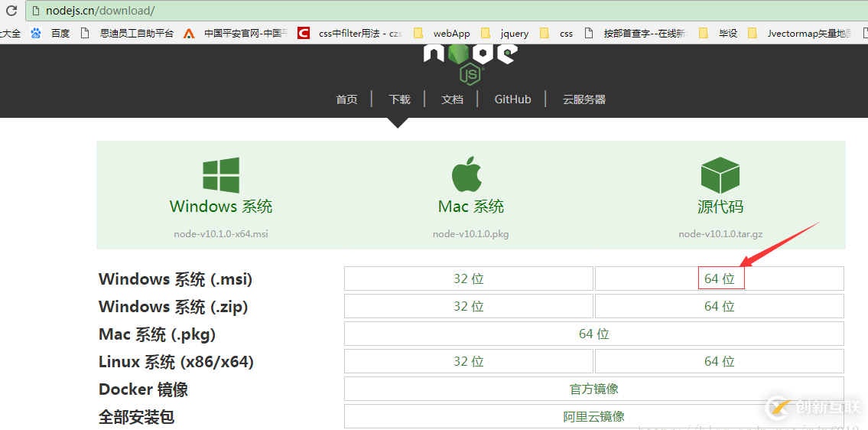
Task: Click the Windows logo icon
Action: pyautogui.click(x=221, y=175)
